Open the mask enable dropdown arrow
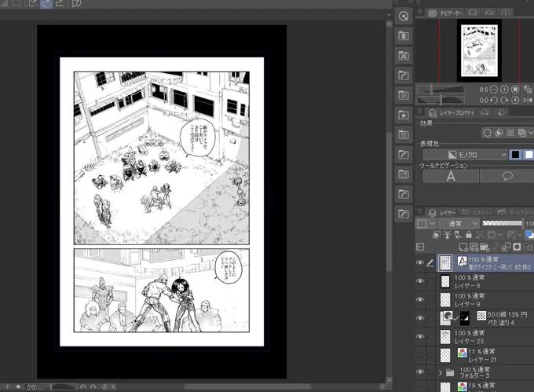Screen dimensions: 534x392 coord(500,235)
